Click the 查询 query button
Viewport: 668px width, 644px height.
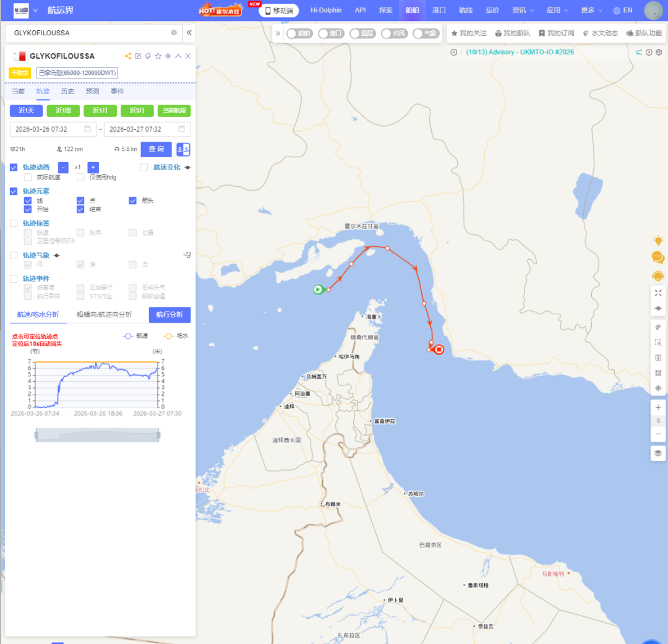(x=156, y=149)
